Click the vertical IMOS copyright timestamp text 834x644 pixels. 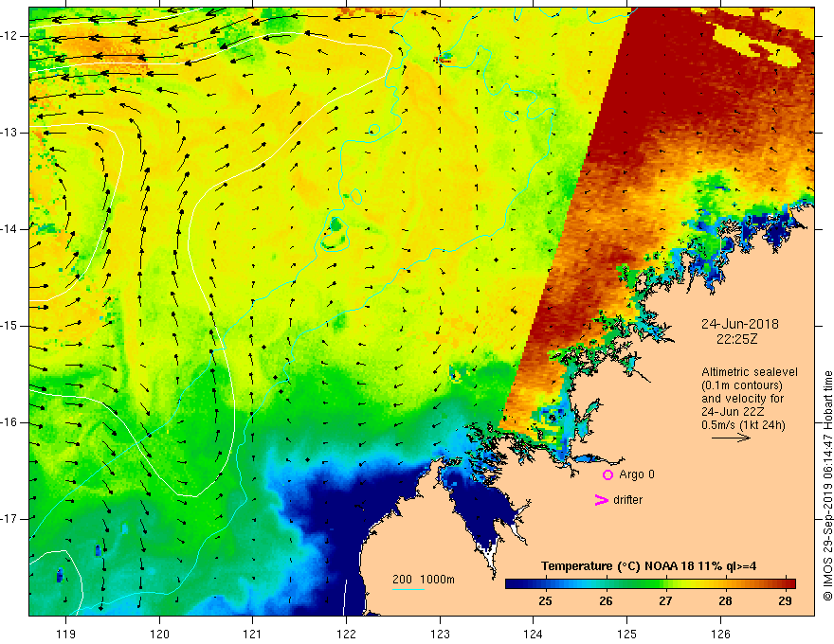(x=827, y=486)
